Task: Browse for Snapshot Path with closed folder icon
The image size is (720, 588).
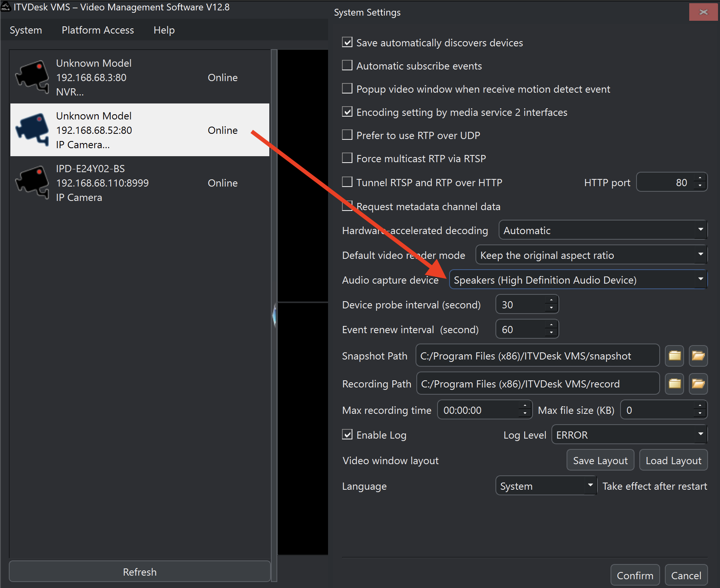Action: coord(674,356)
